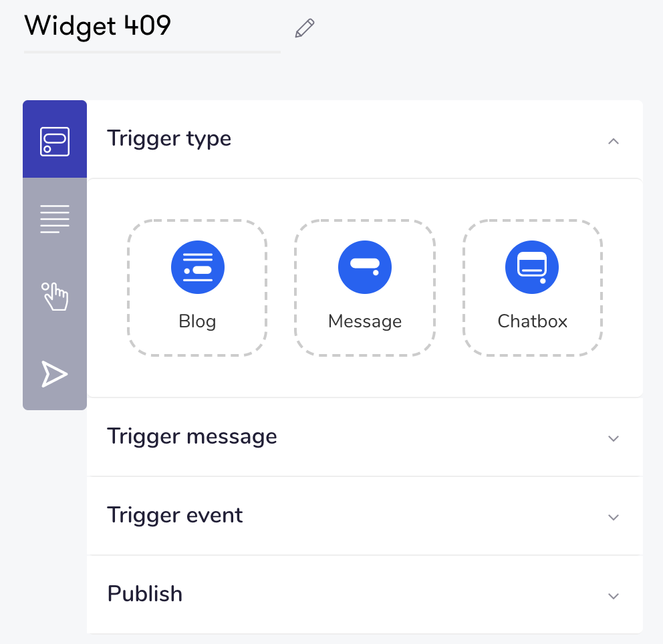Click the Publish section title
This screenshot has width=663, height=644.
click(145, 594)
